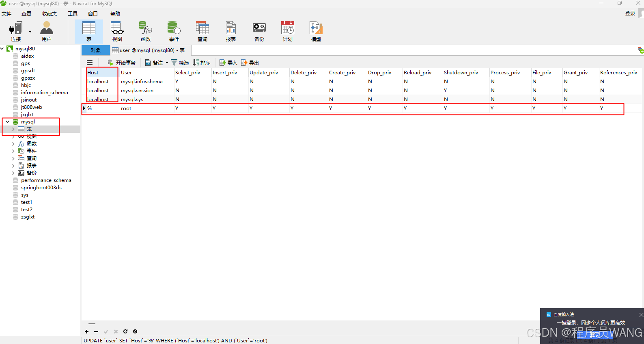Viewport: 644px width, 344px height.
Task: Click the % host cell of root row
Action: (102, 108)
